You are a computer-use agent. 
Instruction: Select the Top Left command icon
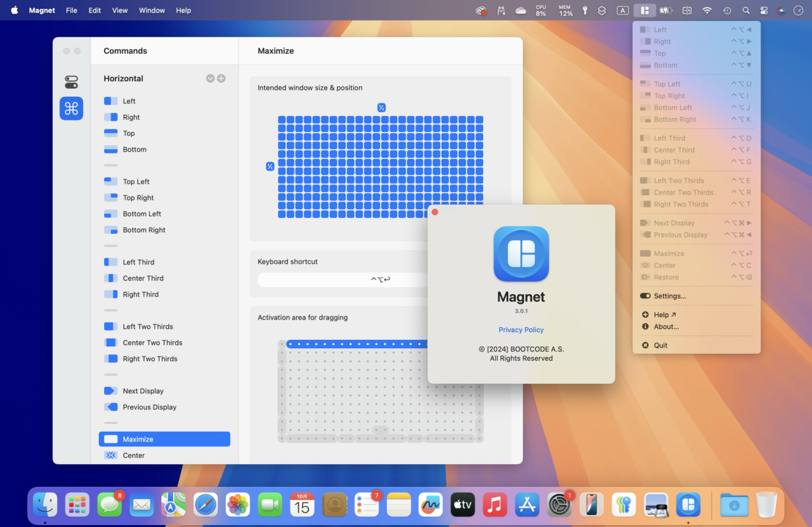click(x=111, y=181)
